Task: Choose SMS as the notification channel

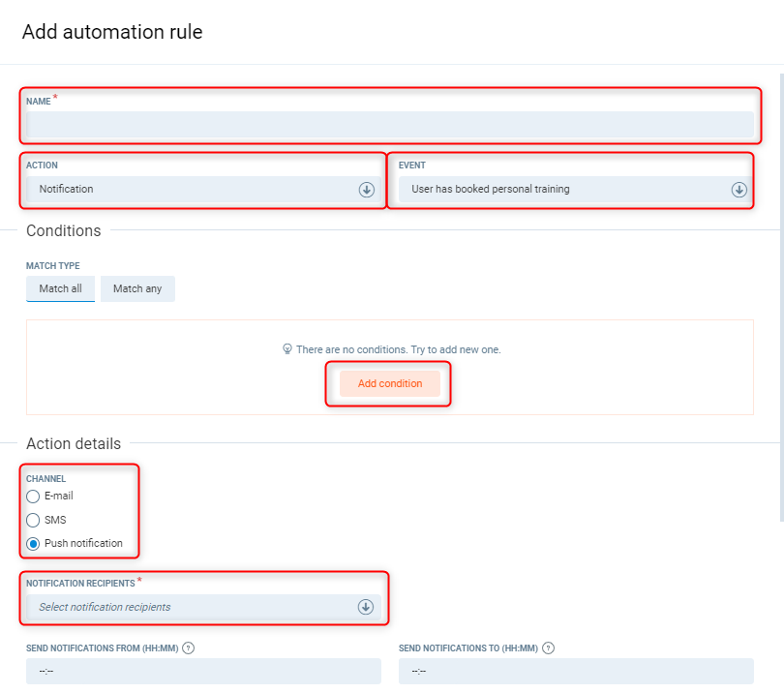Action: 33,520
